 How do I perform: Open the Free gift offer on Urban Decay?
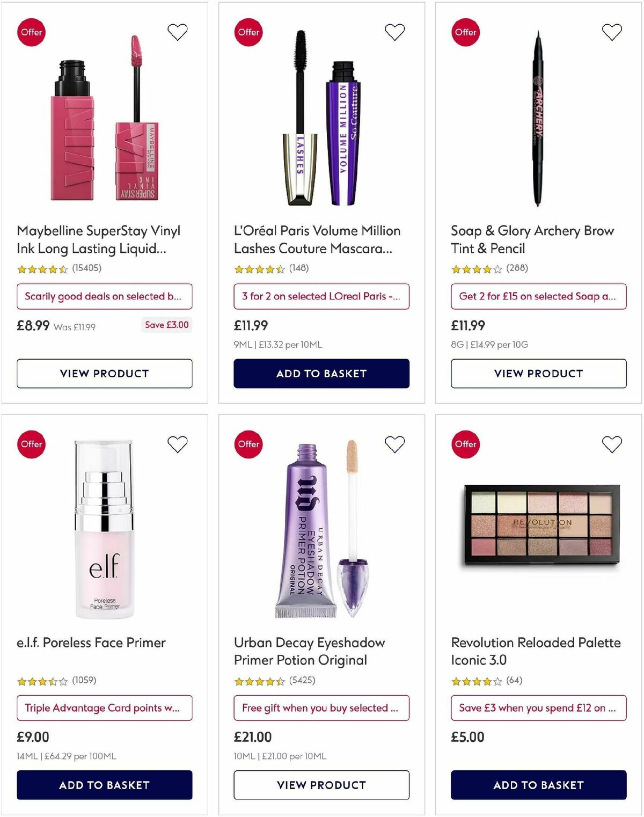[321, 707]
